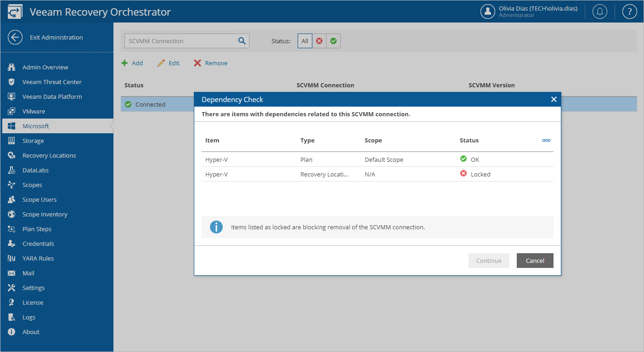644x352 pixels.
Task: Open the notifications bell icon
Action: tap(600, 11)
